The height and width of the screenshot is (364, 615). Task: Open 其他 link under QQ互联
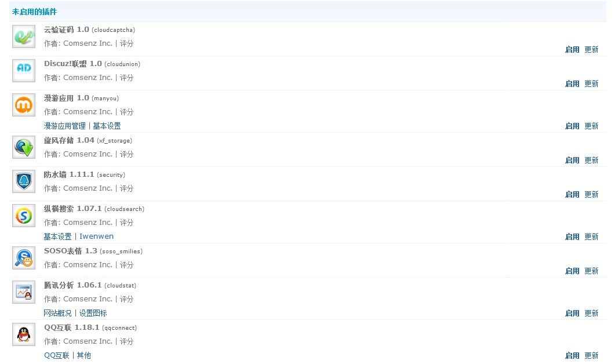point(83,355)
